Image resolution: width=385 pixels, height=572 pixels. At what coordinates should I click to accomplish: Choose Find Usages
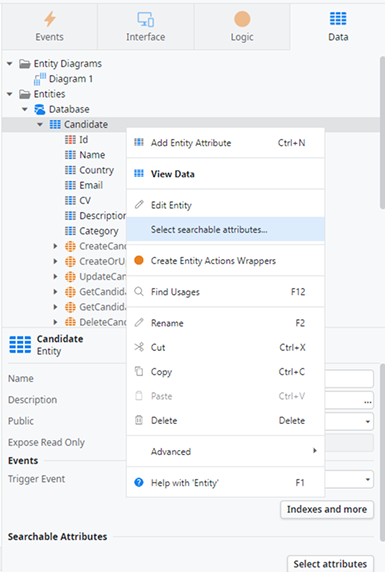coord(226,292)
